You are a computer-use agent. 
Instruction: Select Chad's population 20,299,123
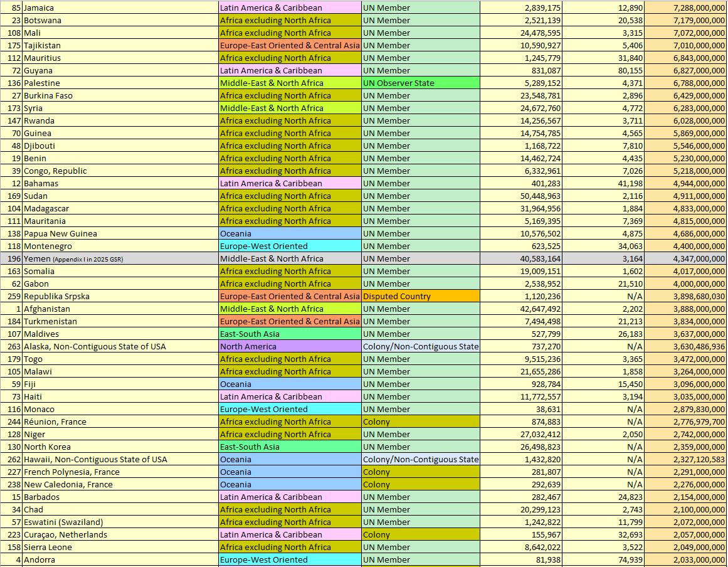[x=521, y=509]
